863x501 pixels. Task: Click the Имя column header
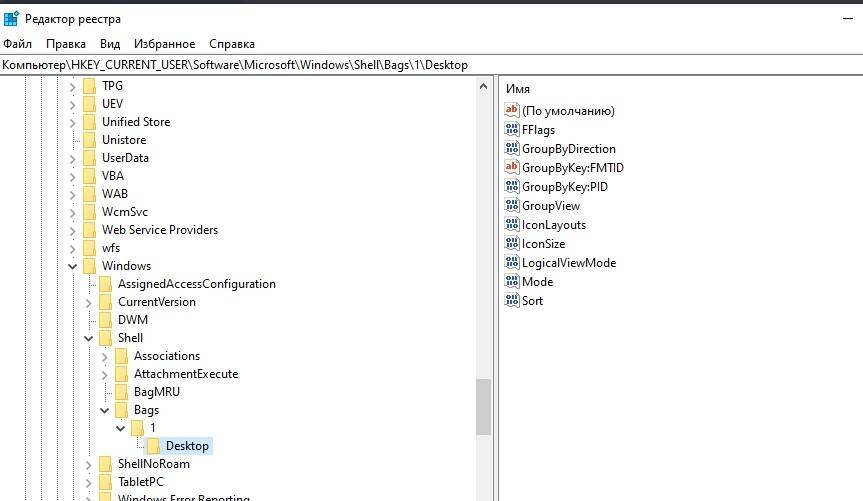[x=518, y=89]
